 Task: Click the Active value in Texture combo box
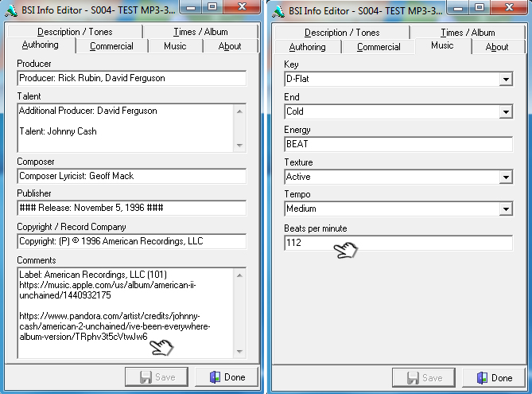pyautogui.click(x=298, y=177)
